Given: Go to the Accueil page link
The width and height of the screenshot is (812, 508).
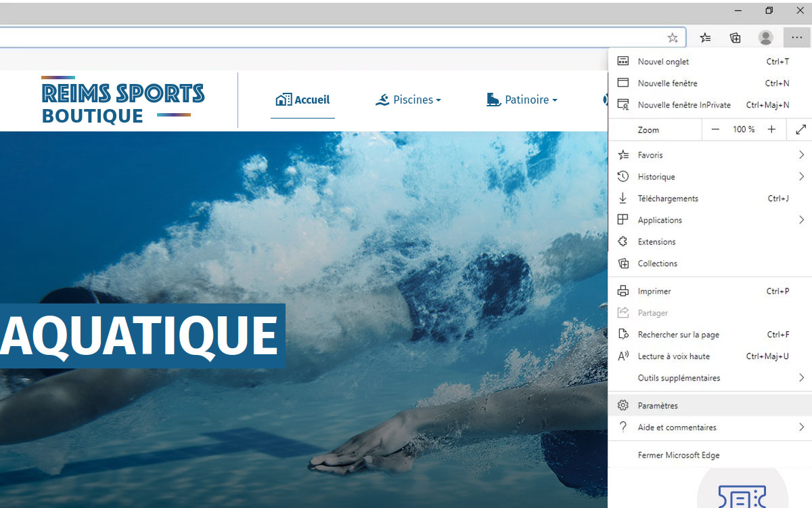Looking at the screenshot, I should coord(302,100).
